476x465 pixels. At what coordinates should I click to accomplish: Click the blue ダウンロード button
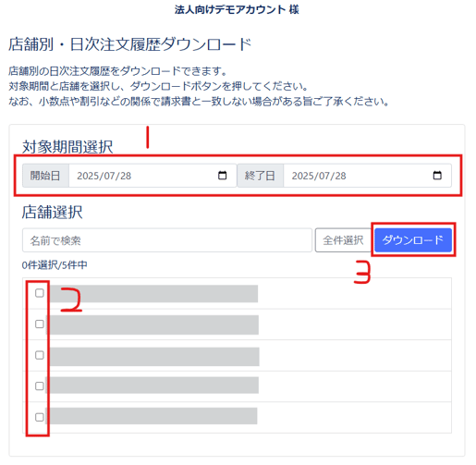(x=413, y=240)
